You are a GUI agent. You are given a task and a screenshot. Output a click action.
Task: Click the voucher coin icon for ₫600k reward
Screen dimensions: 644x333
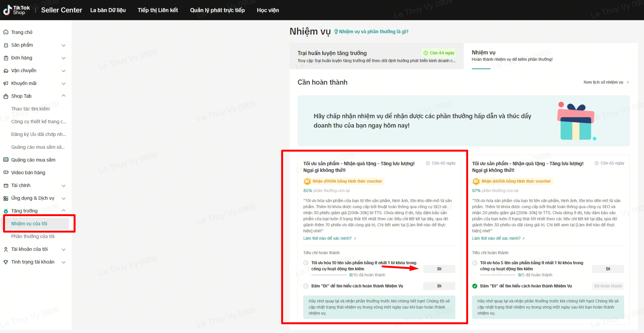pyautogui.click(x=476, y=181)
